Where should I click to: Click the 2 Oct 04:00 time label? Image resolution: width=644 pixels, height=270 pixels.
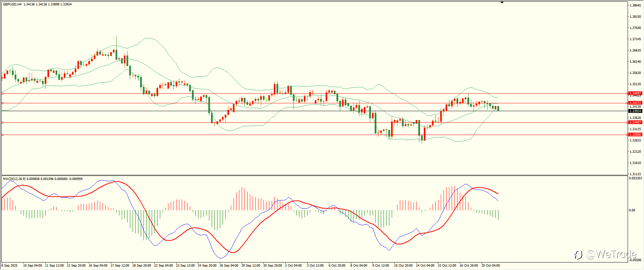293,266
